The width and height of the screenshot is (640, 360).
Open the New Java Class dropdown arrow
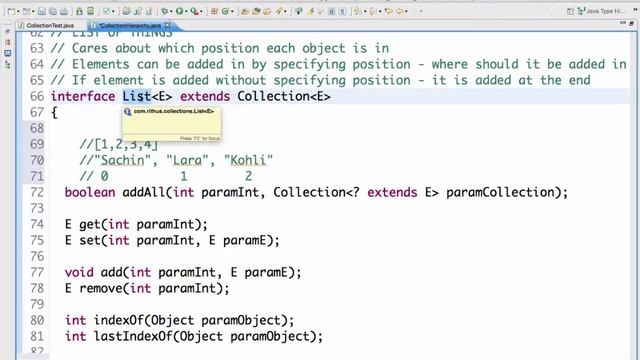point(232,11)
